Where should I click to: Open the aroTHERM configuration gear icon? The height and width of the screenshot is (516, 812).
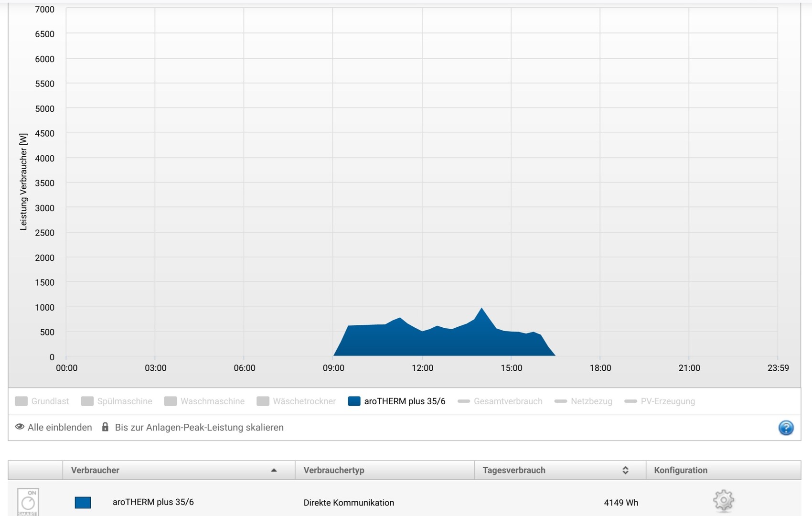(x=723, y=501)
